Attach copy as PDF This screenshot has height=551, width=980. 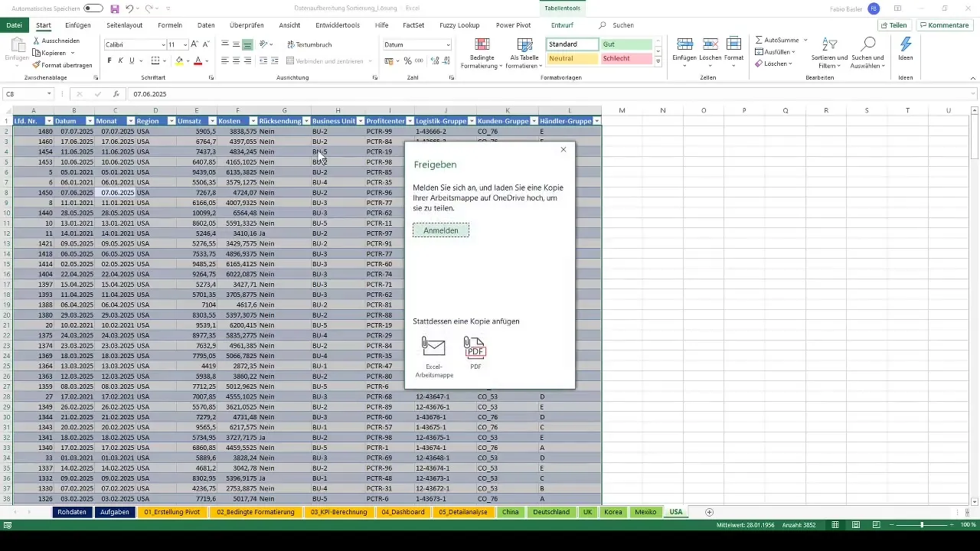tap(475, 354)
